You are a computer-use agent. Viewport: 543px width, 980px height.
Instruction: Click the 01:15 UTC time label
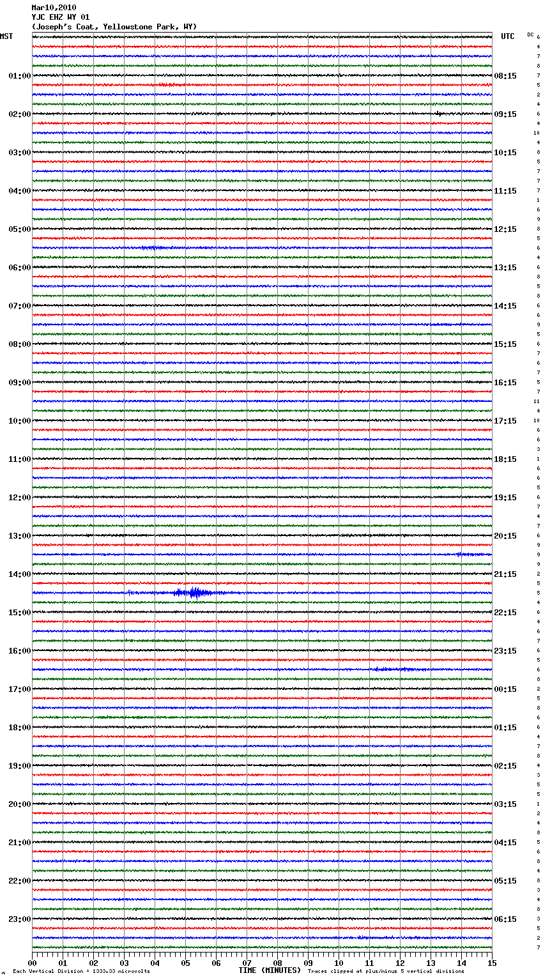[x=505, y=728]
